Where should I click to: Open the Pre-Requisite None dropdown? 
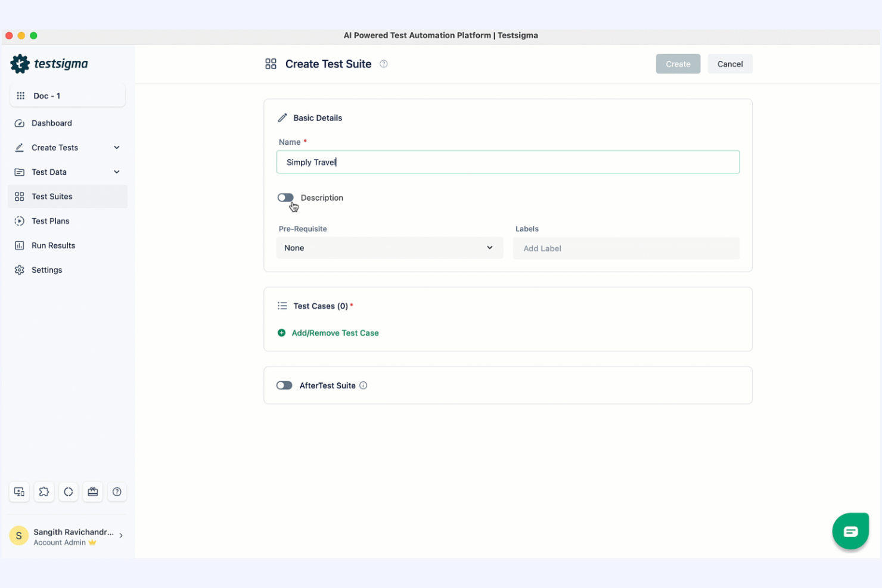(389, 248)
